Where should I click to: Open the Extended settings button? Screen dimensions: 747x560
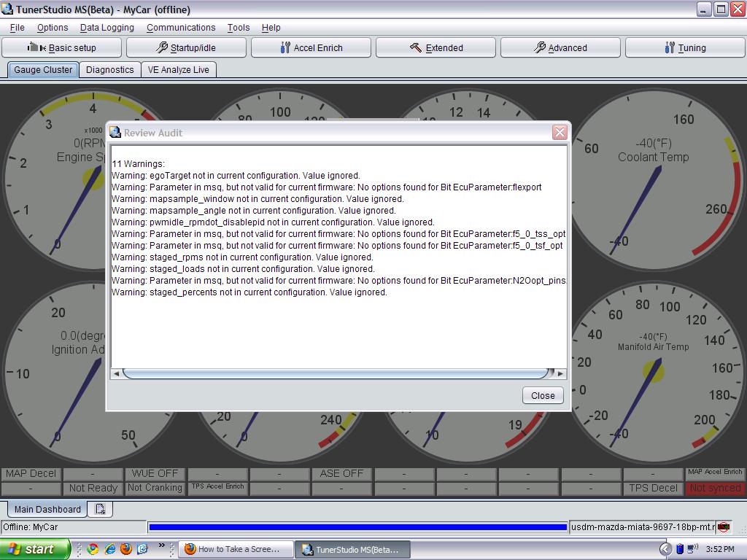pyautogui.click(x=436, y=47)
